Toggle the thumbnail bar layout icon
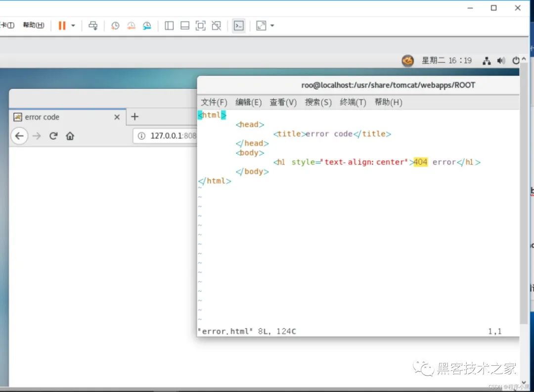 [x=185, y=26]
